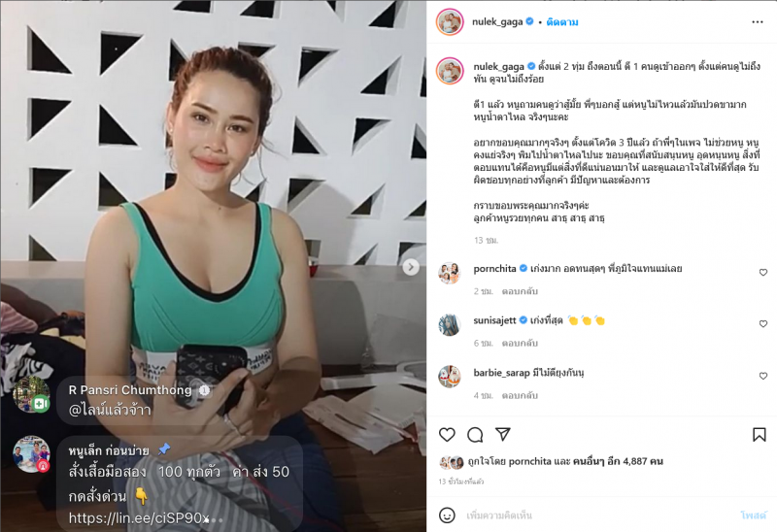Open barbie_sarap's profile avatar
Image resolution: width=777 pixels, height=532 pixels.
click(x=450, y=377)
